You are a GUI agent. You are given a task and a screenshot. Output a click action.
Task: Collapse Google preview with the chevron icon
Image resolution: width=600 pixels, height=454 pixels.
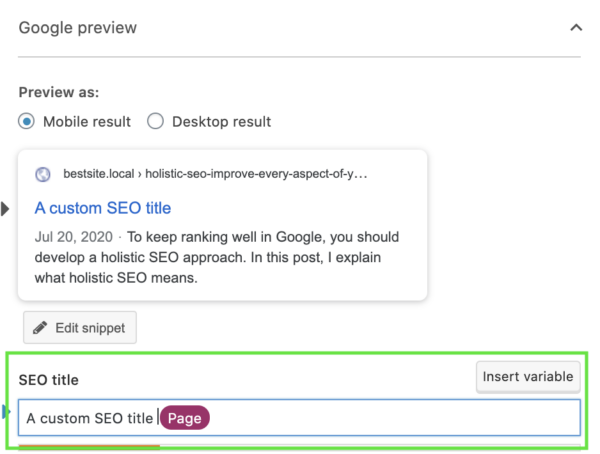point(576,28)
